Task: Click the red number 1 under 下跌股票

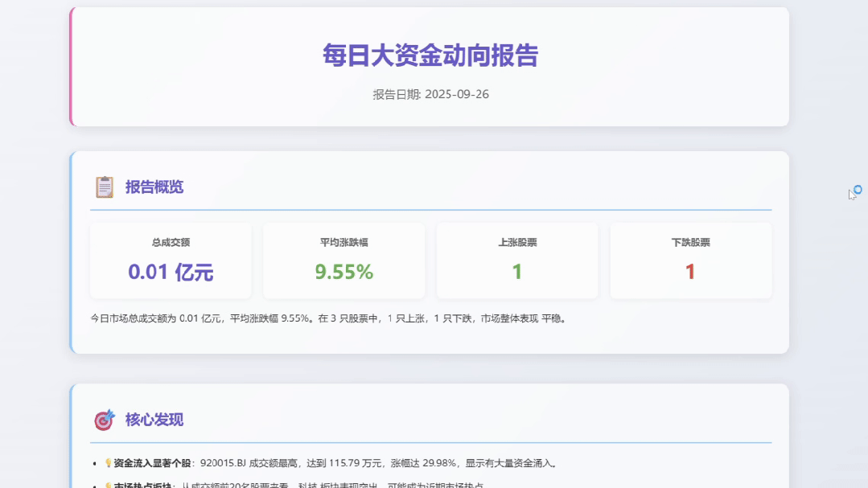Action: coord(689,271)
